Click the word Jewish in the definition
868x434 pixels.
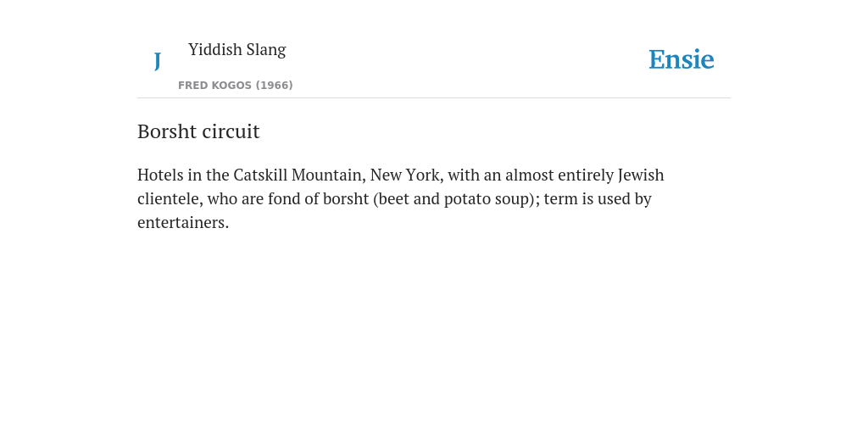641,175
